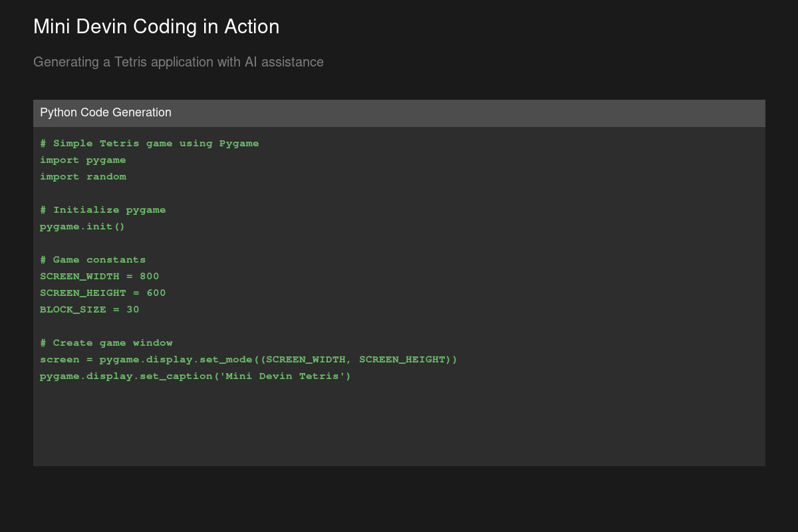Click the 'Python Code Generation' panel header
The image size is (798, 532).
(x=106, y=112)
